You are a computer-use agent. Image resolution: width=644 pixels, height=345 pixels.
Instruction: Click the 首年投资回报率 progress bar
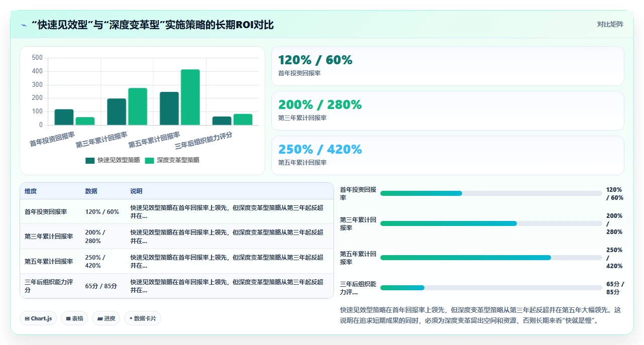pyautogui.click(x=491, y=193)
